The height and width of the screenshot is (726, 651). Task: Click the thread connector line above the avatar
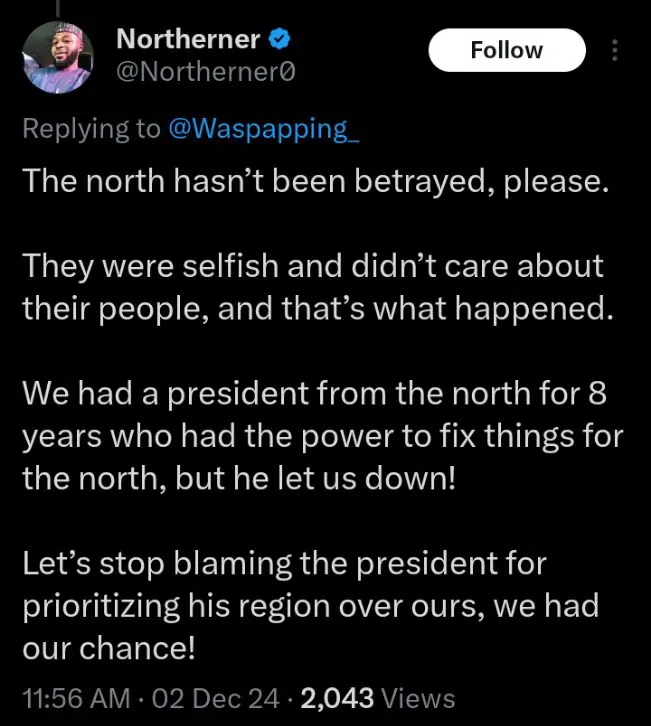58,7
